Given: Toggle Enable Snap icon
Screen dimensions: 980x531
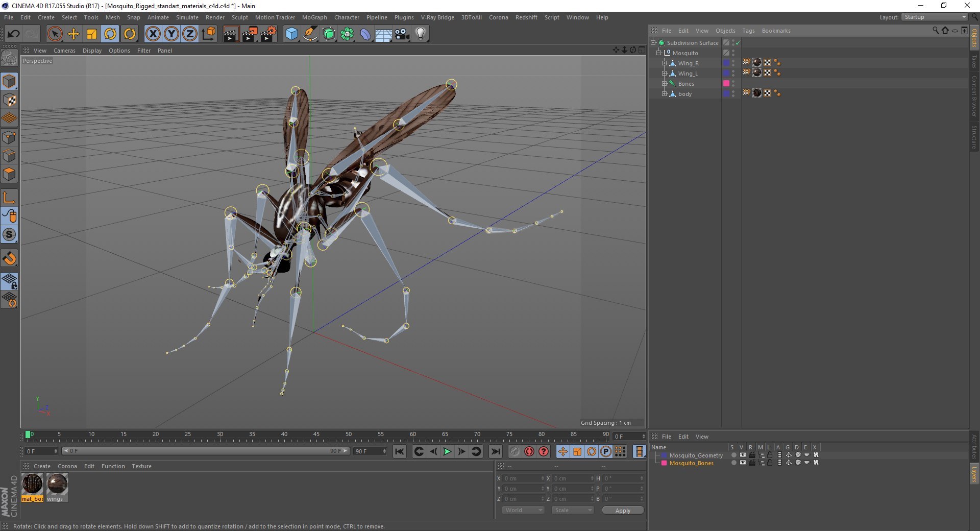Looking at the screenshot, I should (x=9, y=258).
